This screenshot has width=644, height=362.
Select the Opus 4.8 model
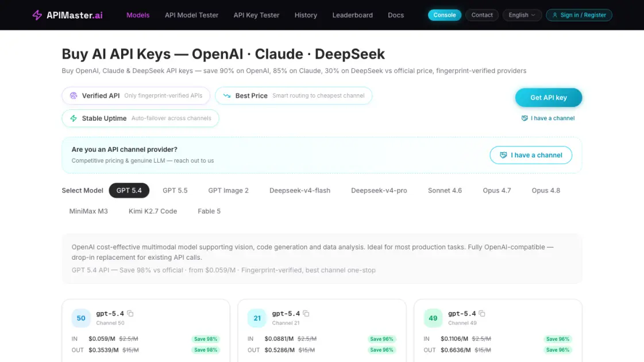pos(546,191)
